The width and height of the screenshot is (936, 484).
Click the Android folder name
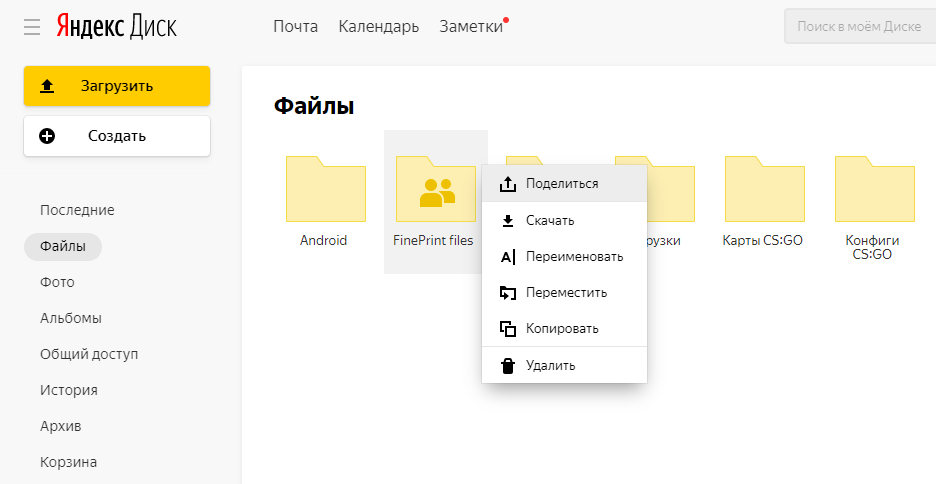(x=324, y=241)
